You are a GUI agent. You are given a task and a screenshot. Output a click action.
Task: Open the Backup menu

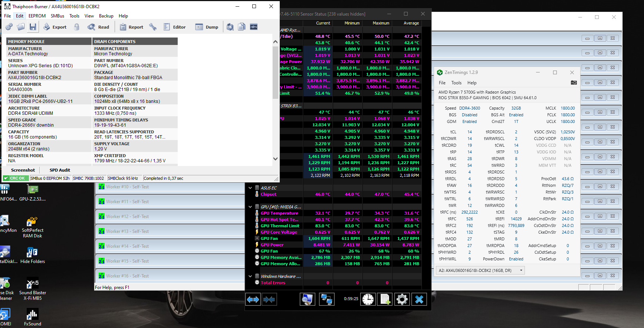[106, 16]
